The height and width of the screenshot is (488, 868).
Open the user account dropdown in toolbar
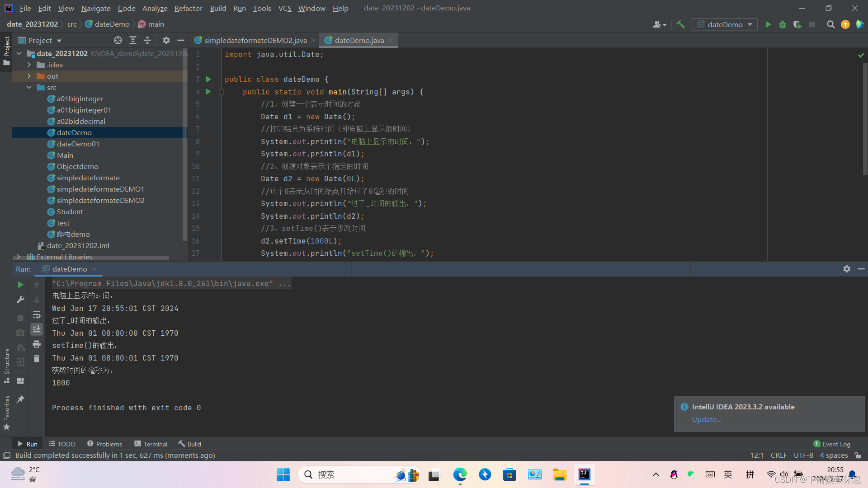[660, 24]
